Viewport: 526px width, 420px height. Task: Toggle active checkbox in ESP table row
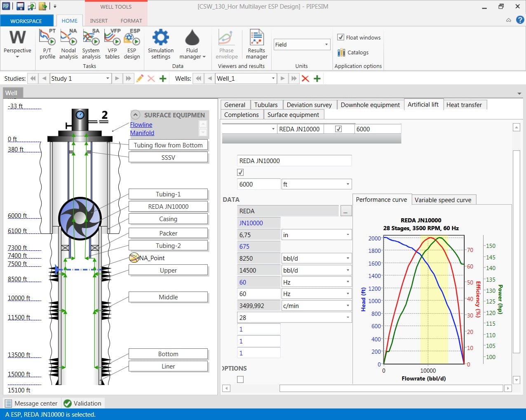click(x=338, y=129)
